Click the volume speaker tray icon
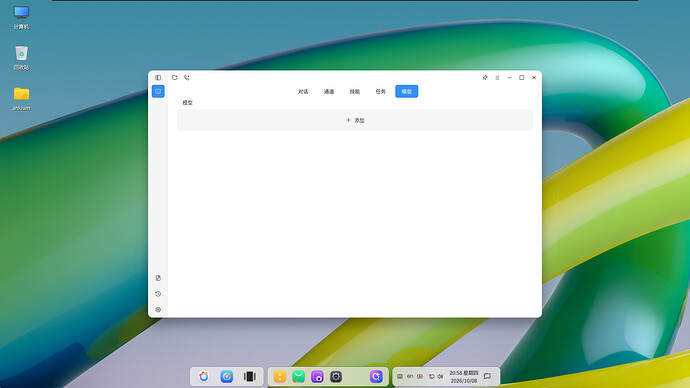The height and width of the screenshot is (388, 690). (440, 377)
